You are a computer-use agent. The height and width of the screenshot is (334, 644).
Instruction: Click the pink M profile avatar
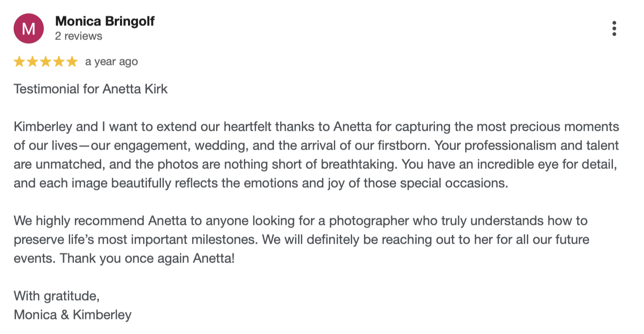tap(29, 29)
